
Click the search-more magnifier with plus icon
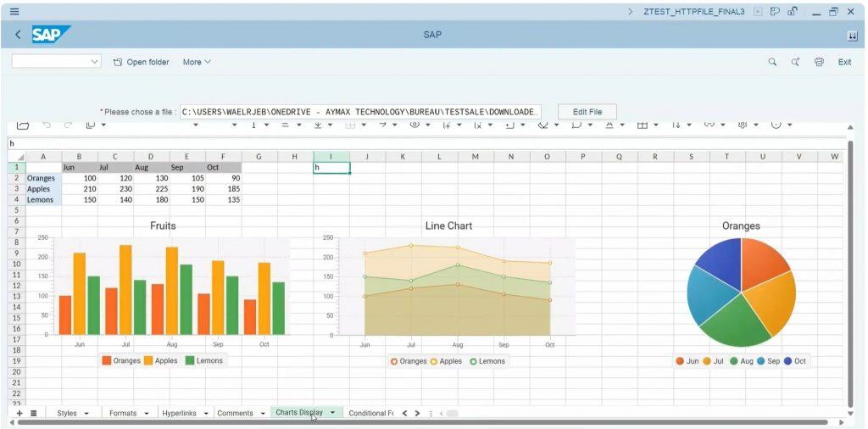point(795,62)
